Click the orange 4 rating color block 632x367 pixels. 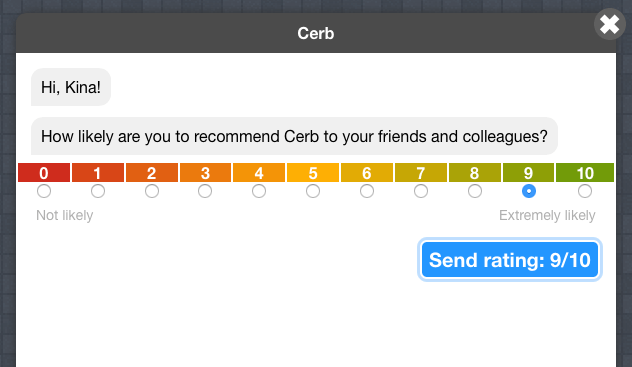pyautogui.click(x=259, y=173)
